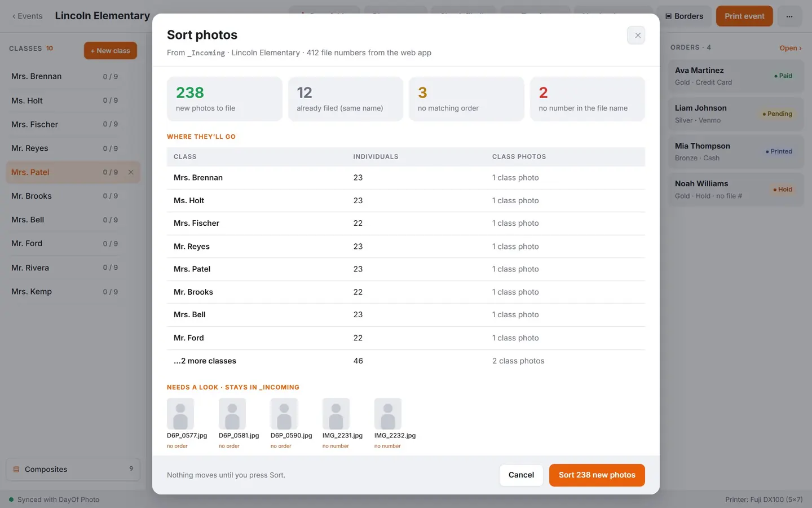Select Mrs. Brennan in the Classes sidebar
The height and width of the screenshot is (508, 812).
(73, 77)
